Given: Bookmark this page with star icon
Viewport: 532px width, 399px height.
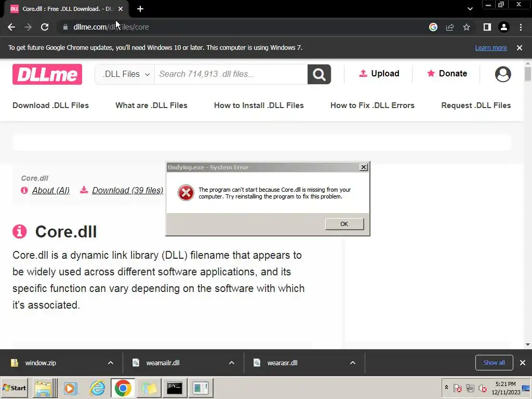Looking at the screenshot, I should pos(467,27).
